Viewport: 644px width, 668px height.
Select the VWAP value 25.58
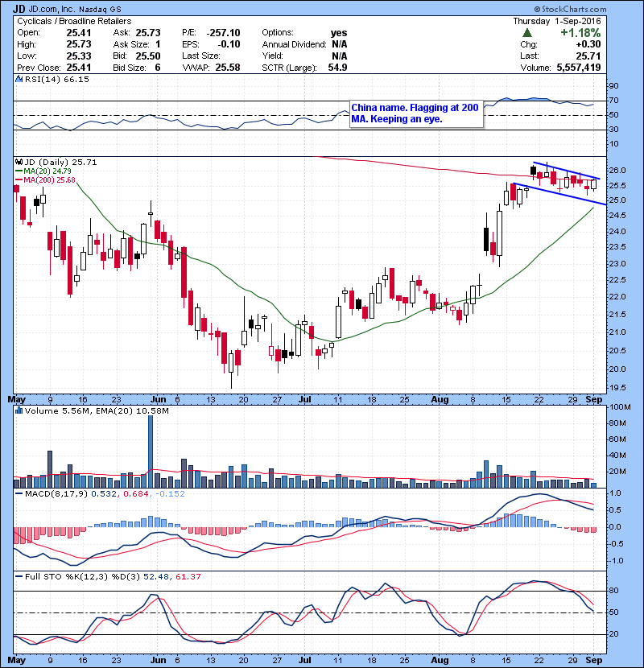[228, 68]
